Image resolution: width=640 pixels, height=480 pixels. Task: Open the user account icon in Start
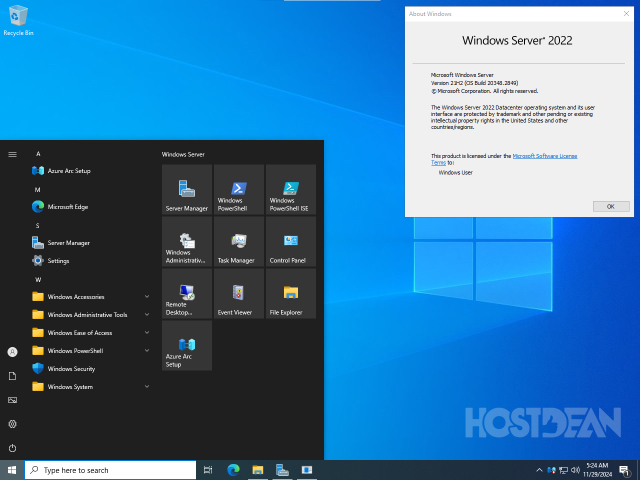tap(12, 352)
